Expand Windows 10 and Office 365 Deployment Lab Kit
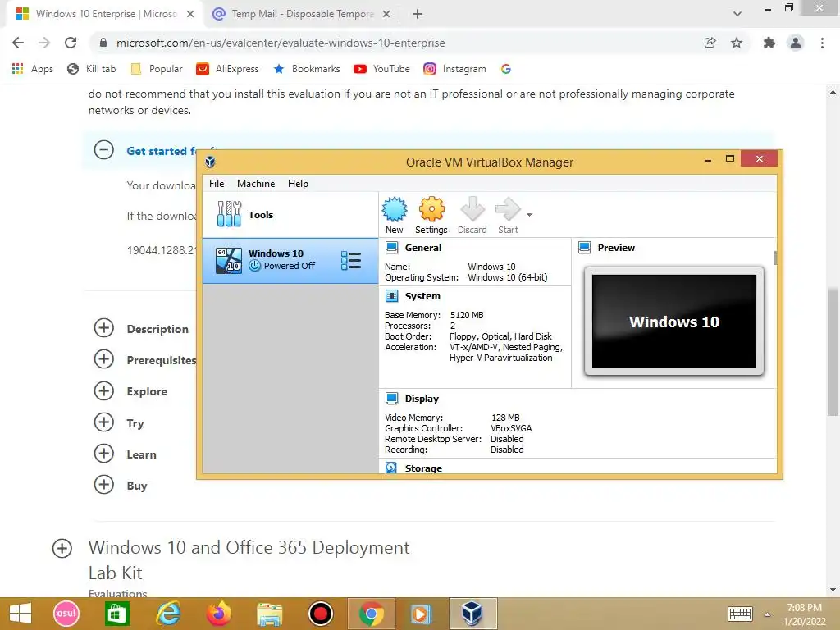This screenshot has width=840, height=630. tap(62, 548)
